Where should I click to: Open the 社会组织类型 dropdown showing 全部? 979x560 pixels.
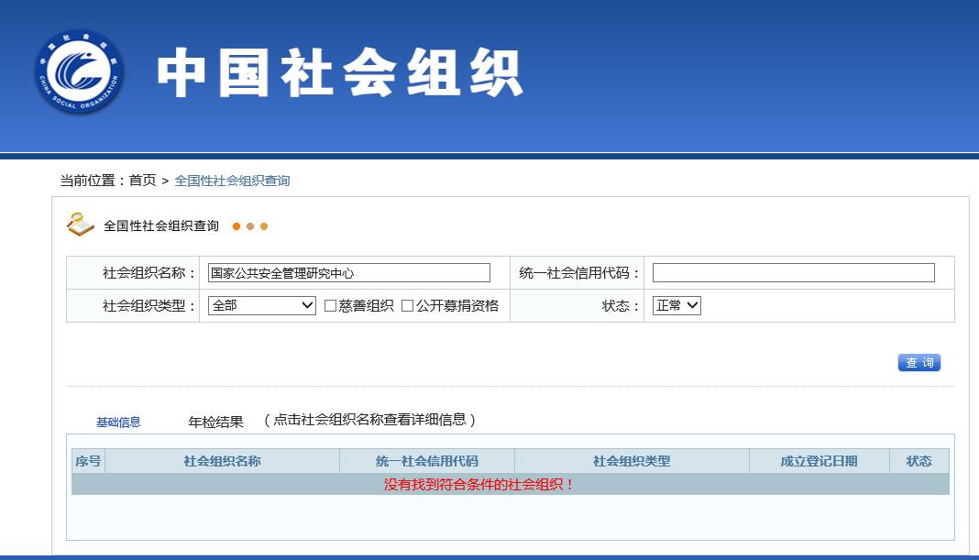(262, 306)
